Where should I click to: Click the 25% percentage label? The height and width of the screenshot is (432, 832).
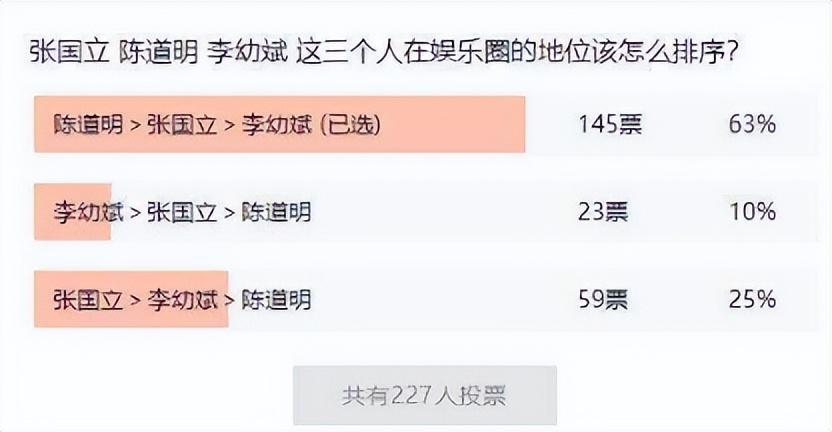tap(752, 299)
